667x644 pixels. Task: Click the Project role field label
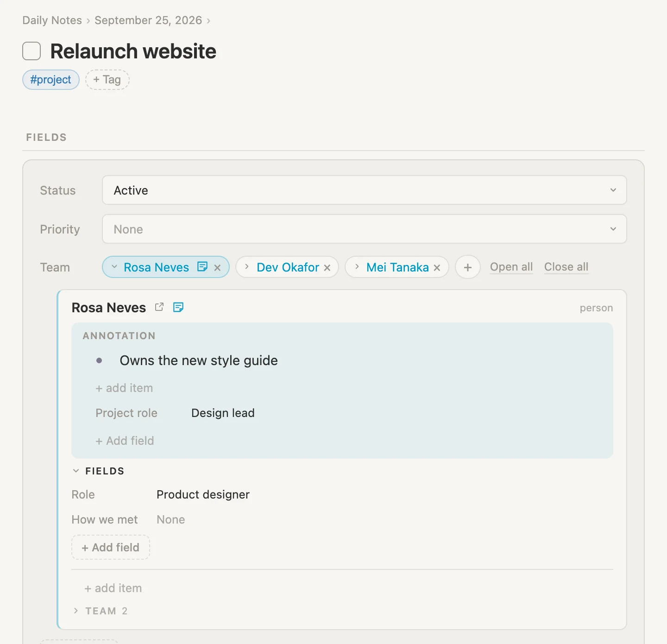click(126, 413)
